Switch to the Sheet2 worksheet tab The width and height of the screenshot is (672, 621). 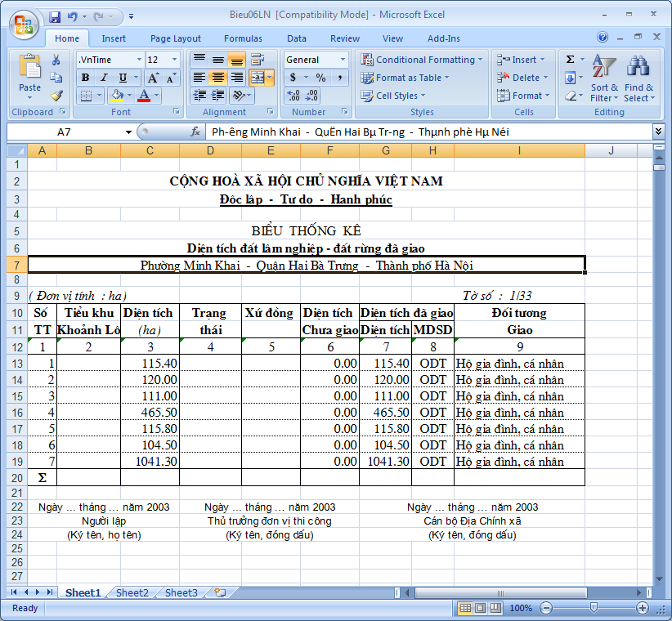132,592
